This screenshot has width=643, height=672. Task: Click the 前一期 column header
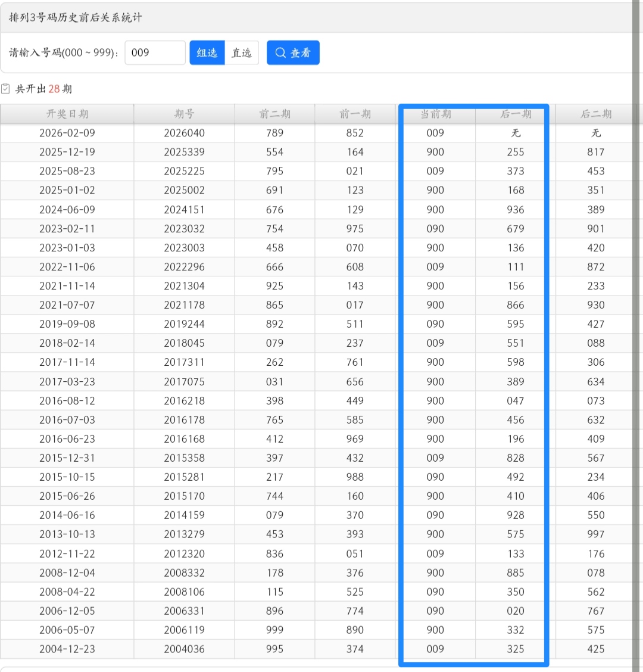pyautogui.click(x=355, y=114)
